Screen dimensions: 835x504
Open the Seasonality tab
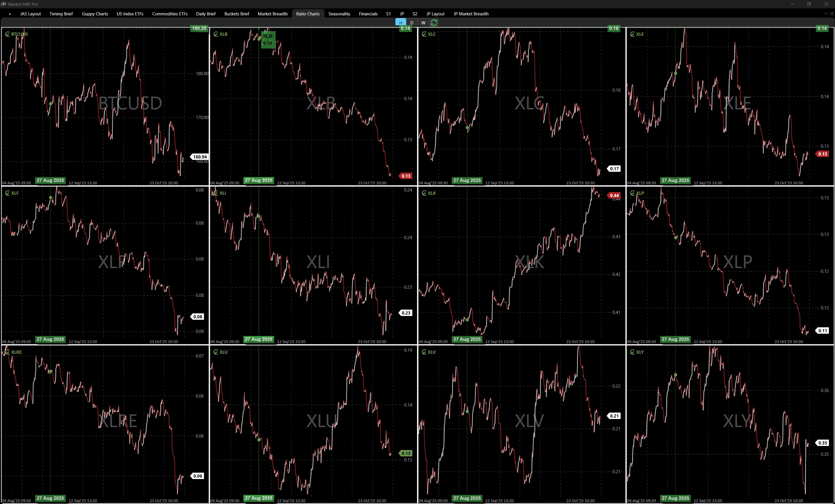339,14
